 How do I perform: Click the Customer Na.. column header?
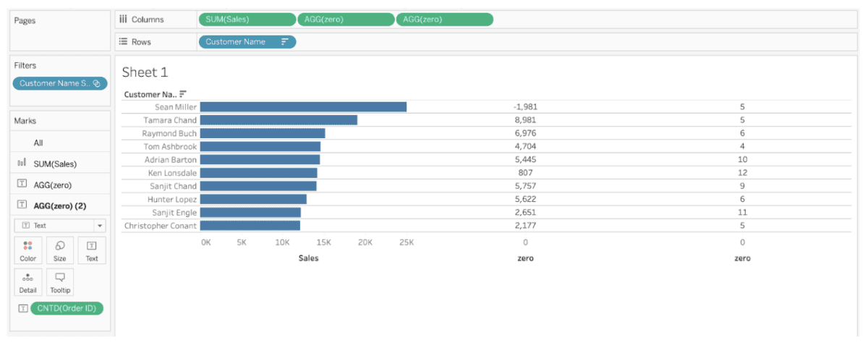[x=150, y=94]
